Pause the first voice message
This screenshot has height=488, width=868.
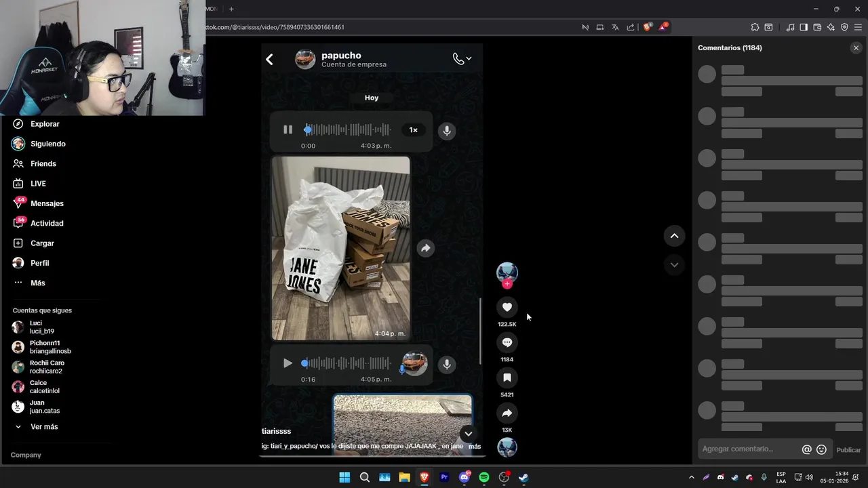(288, 129)
